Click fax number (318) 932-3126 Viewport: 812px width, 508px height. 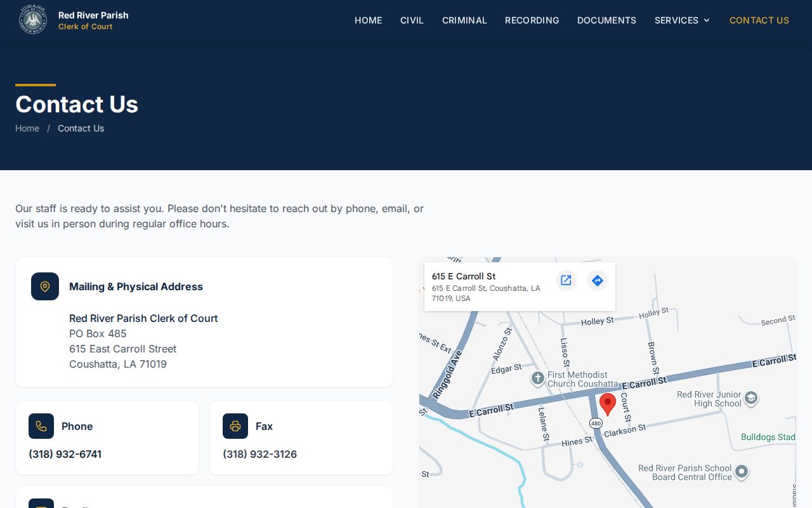(259, 454)
